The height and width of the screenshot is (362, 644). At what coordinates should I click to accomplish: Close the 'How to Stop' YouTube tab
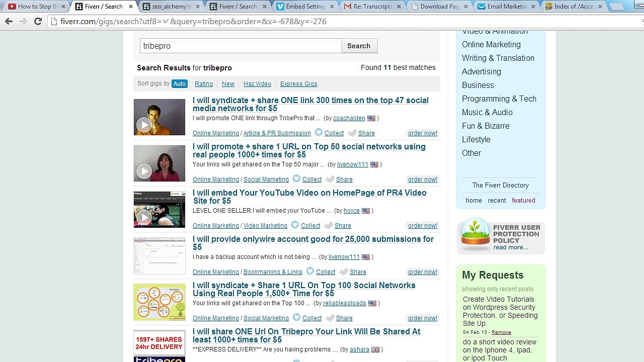[x=62, y=7]
